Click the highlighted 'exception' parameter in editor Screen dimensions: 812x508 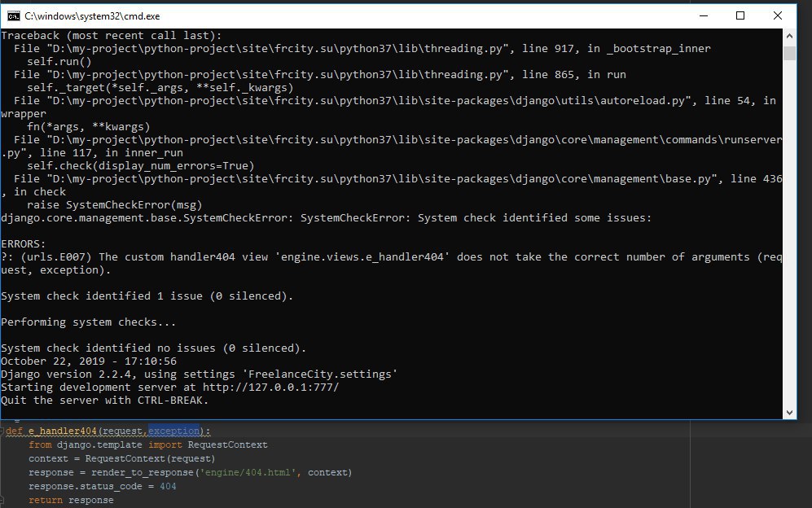(x=174, y=431)
